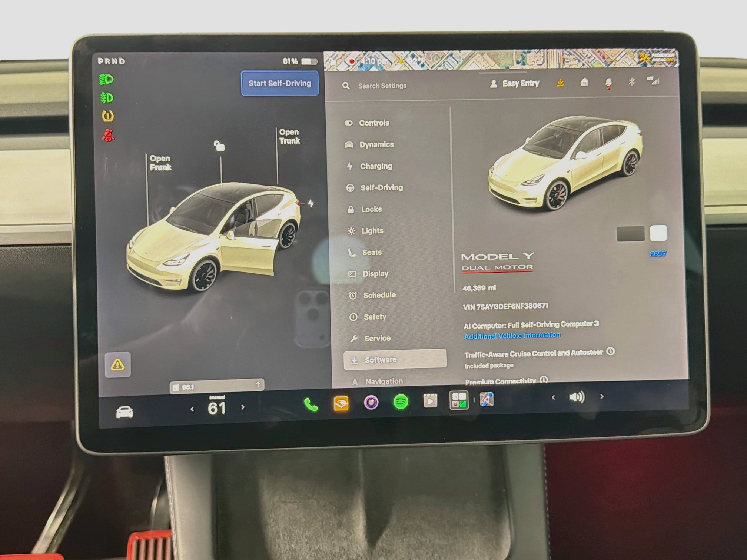Decrease cabin temperature with left arrow
Screen dimensions: 747x560
(192, 409)
